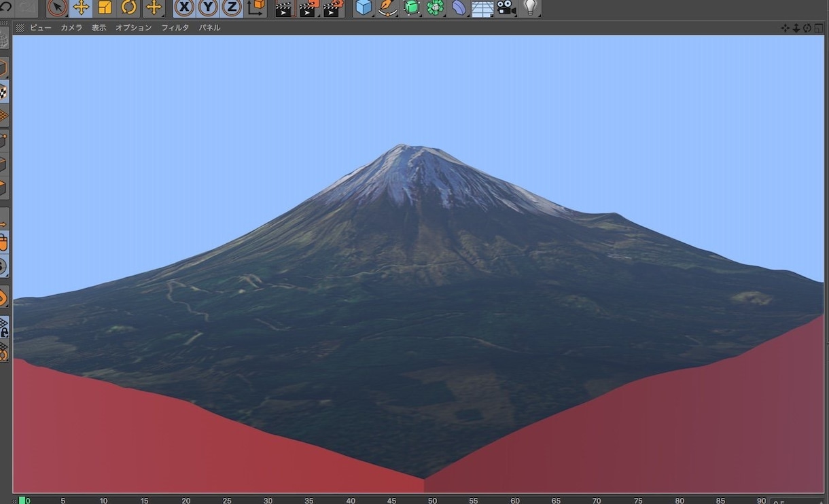This screenshot has height=504, width=829.
Task: Click the viewport zoom camera icon
Action: (796, 28)
